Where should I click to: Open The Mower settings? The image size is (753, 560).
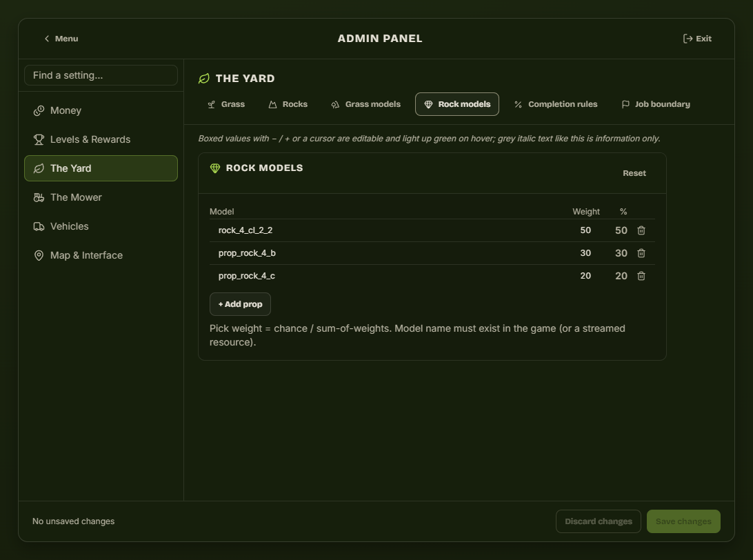coord(101,197)
